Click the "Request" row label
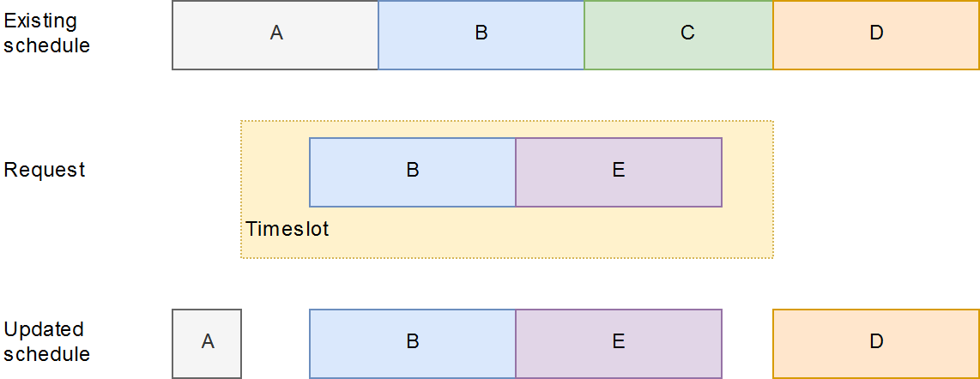 pos(45,170)
